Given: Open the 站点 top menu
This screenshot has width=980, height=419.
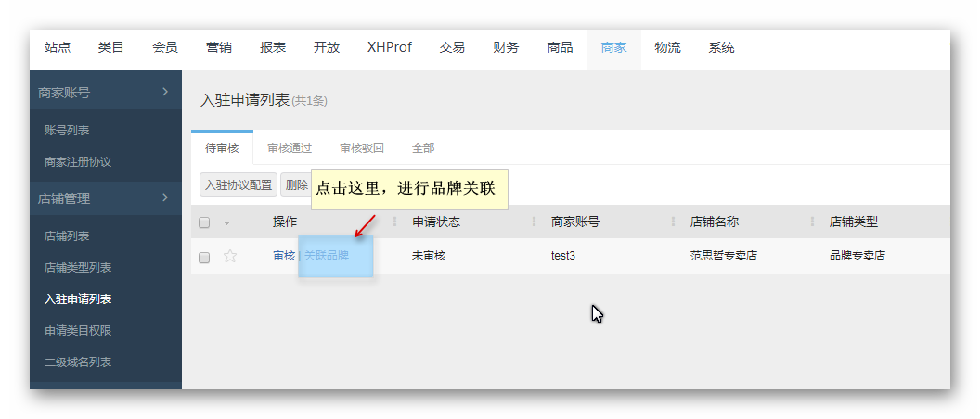Looking at the screenshot, I should click(x=58, y=47).
